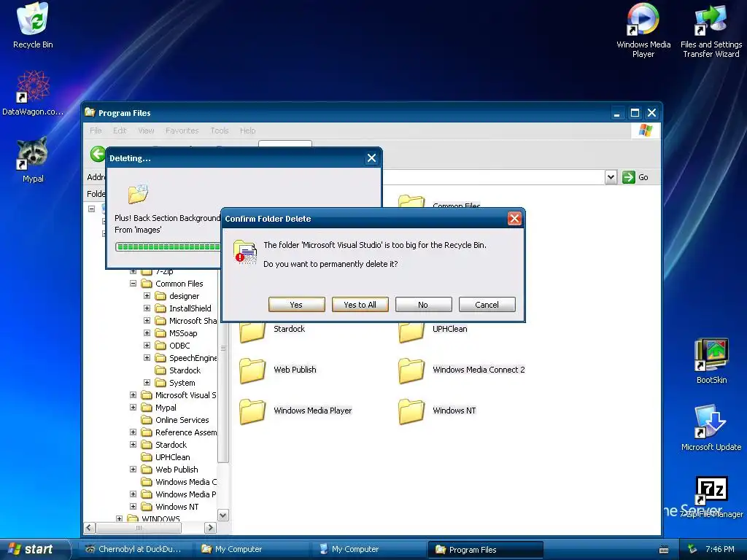Confirm deletion with the Yes button
This screenshot has width=747, height=560.
tap(296, 305)
